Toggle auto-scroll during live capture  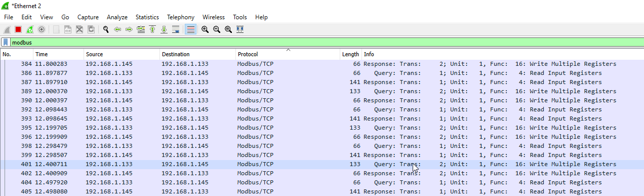(x=176, y=29)
